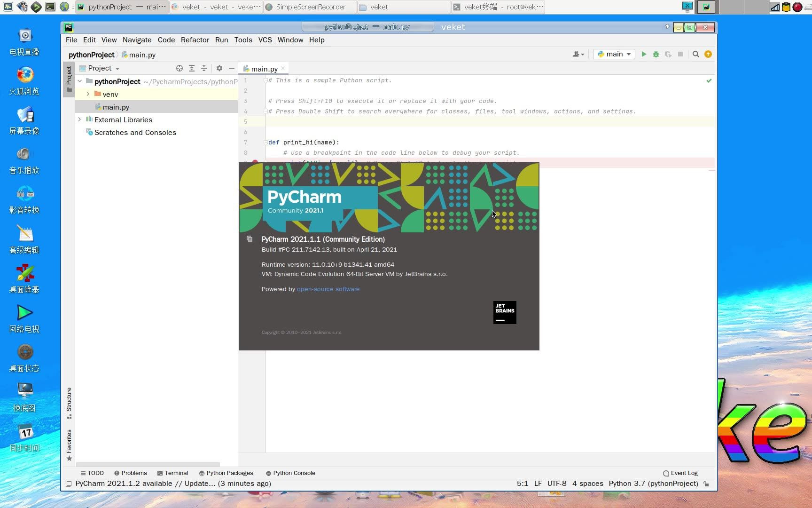
Task: Click the Project panel horizontal scrollbar
Action: point(148,464)
